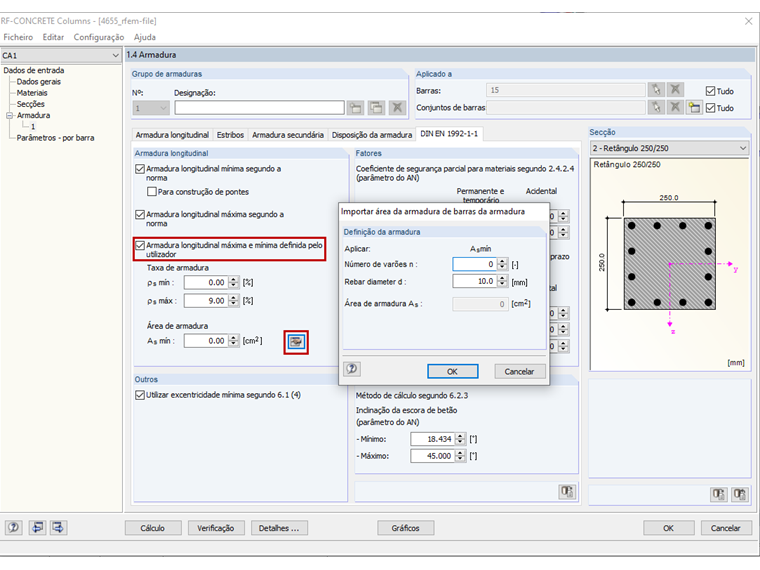Switch to the Disposição da armadura tab

point(372,135)
